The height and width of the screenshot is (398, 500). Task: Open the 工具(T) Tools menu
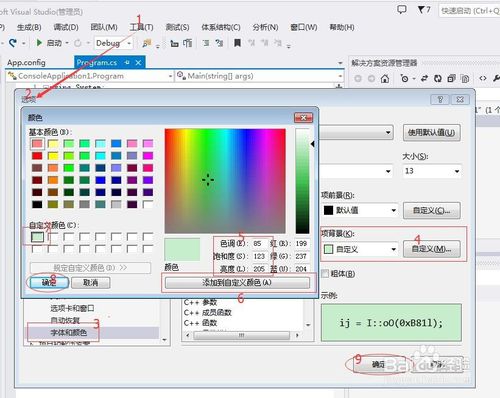pos(142,27)
